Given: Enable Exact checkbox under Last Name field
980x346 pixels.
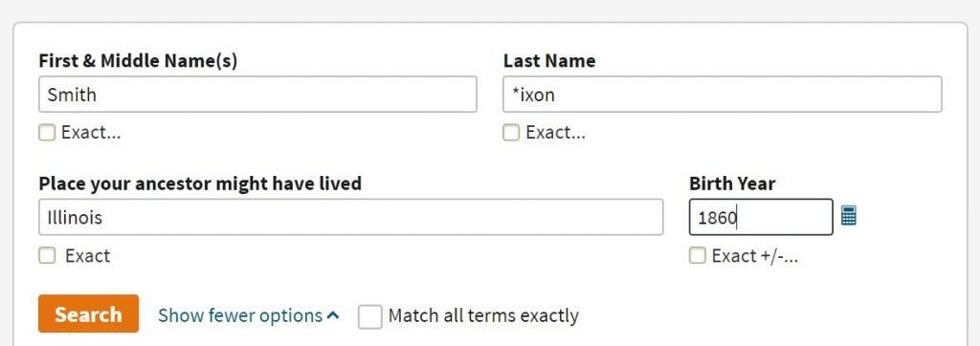Looking at the screenshot, I should tap(511, 133).
